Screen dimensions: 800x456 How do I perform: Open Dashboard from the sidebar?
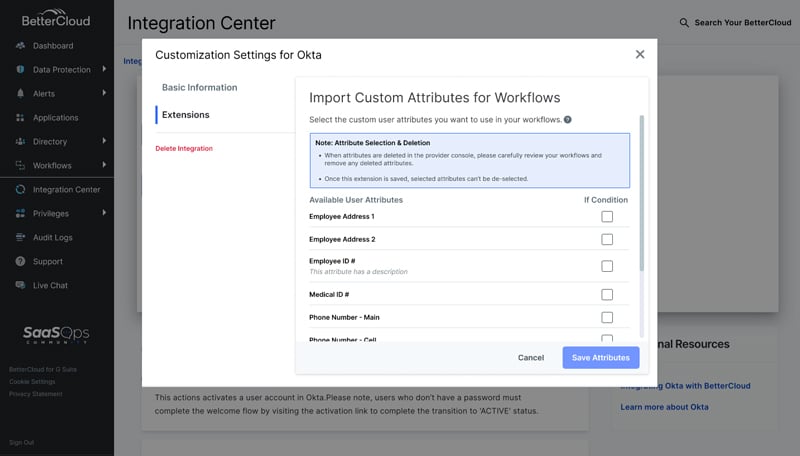pyautogui.click(x=53, y=46)
